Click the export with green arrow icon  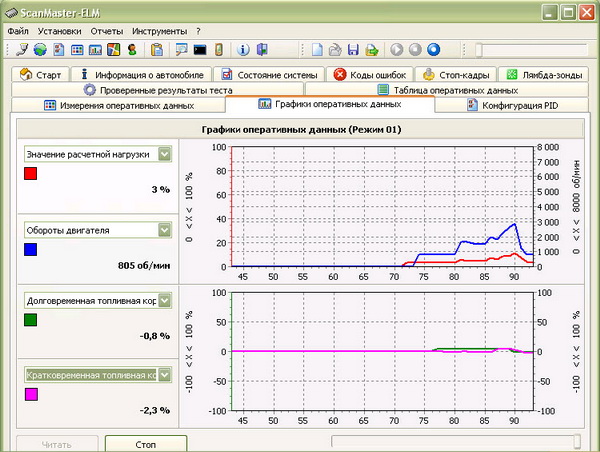tap(372, 50)
